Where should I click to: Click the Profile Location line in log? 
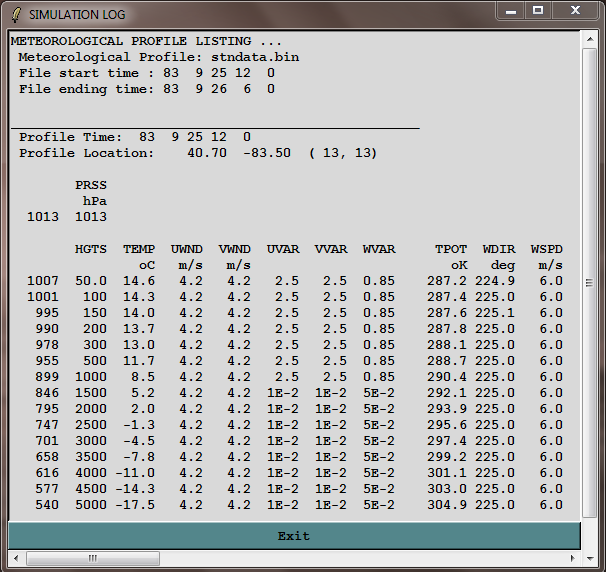click(x=198, y=153)
